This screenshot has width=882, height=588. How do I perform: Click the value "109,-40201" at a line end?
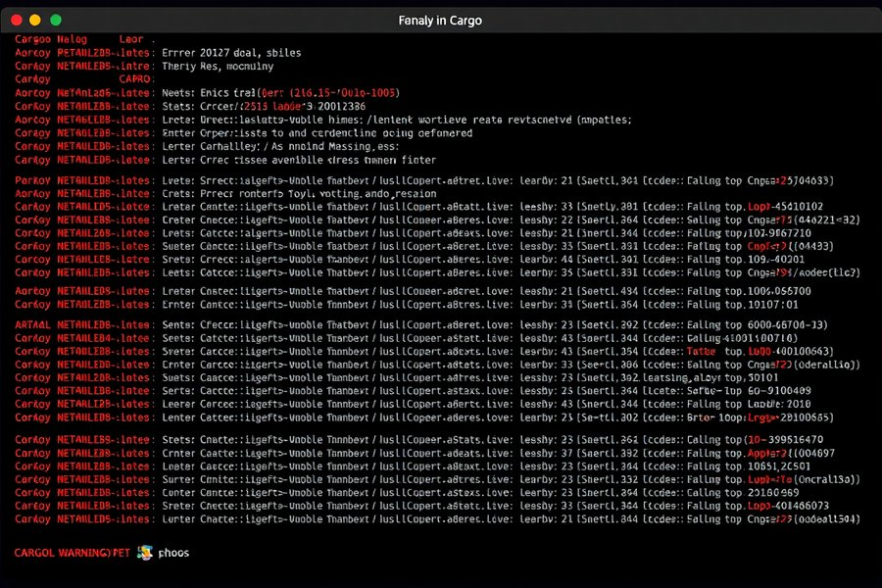(776, 260)
